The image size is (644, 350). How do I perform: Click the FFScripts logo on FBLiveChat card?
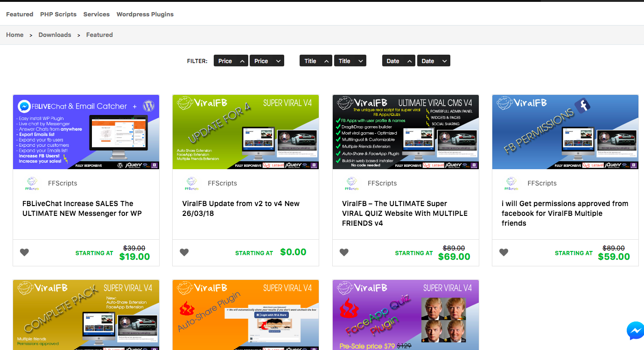point(32,184)
